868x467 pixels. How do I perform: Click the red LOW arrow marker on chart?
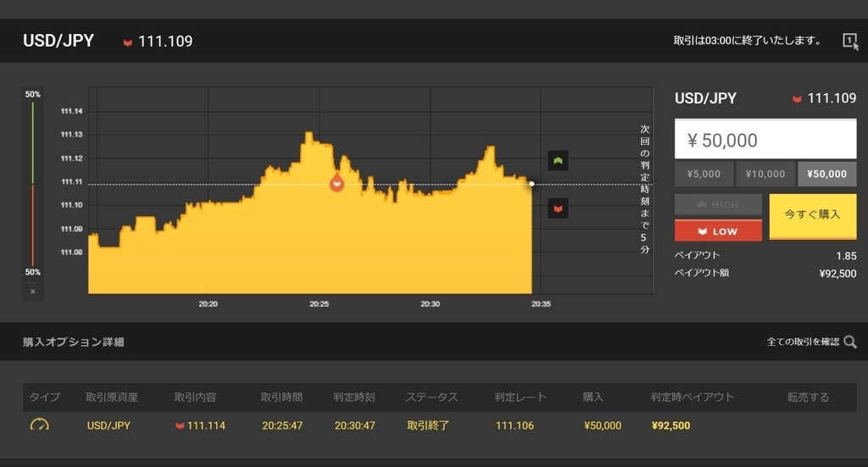[x=558, y=208]
